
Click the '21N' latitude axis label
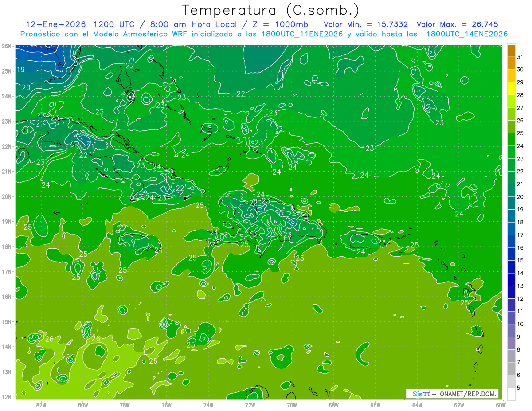tap(7, 171)
